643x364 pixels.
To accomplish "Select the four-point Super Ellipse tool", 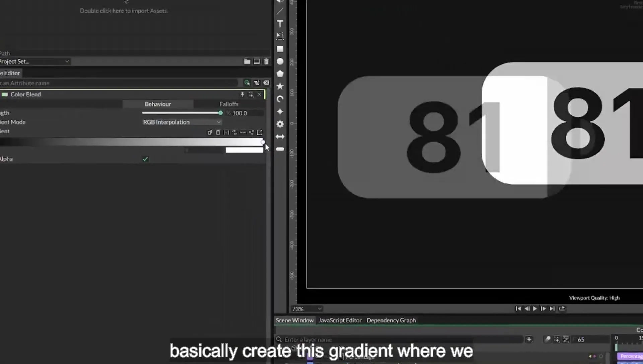I will 280,111.
